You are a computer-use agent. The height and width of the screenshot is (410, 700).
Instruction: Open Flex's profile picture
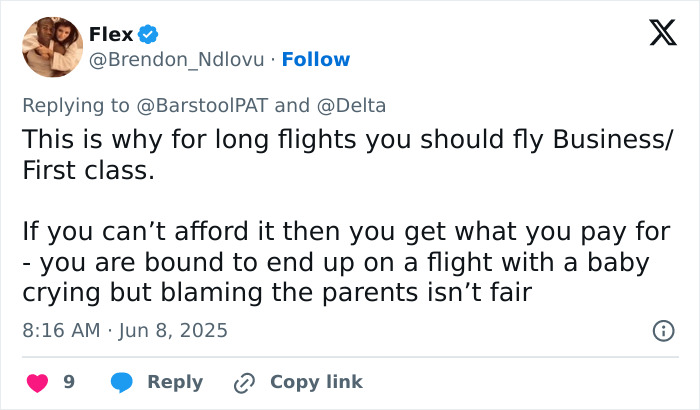[51, 47]
